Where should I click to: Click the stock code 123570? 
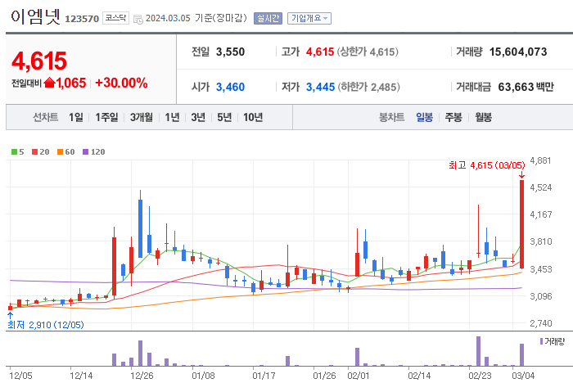82,19
